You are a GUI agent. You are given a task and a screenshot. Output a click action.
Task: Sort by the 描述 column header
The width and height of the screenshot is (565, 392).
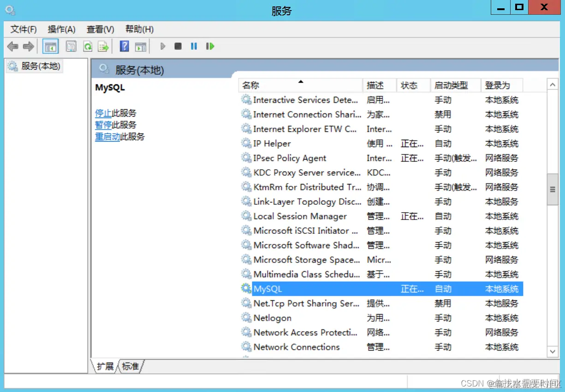coord(380,85)
